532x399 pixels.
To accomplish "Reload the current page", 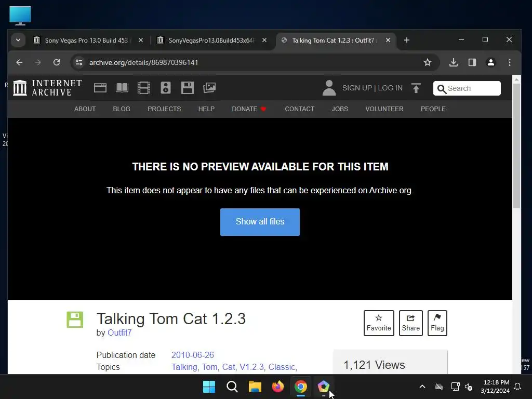I will [x=57, y=62].
